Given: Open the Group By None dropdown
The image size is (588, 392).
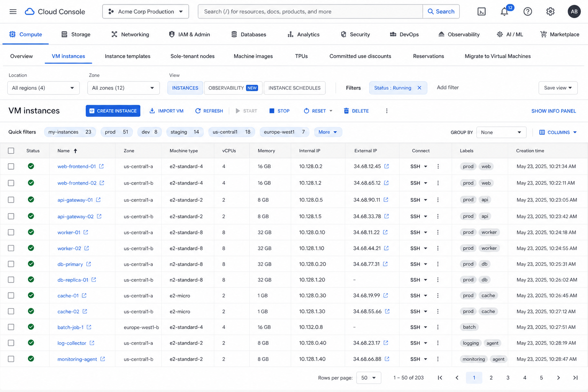Looking at the screenshot, I should [x=501, y=132].
